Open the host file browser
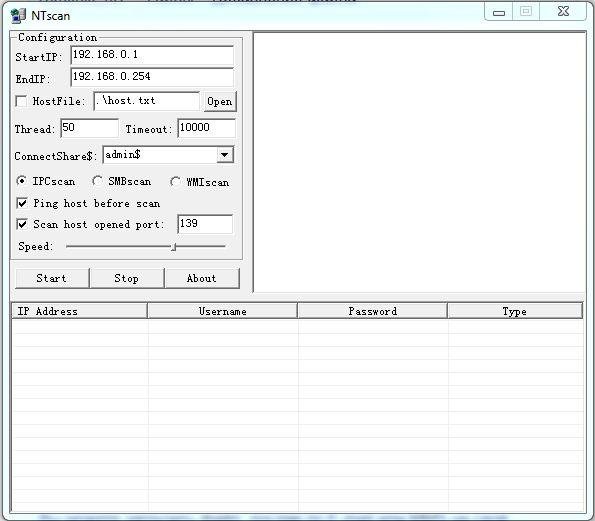This screenshot has width=595, height=521. [x=220, y=101]
